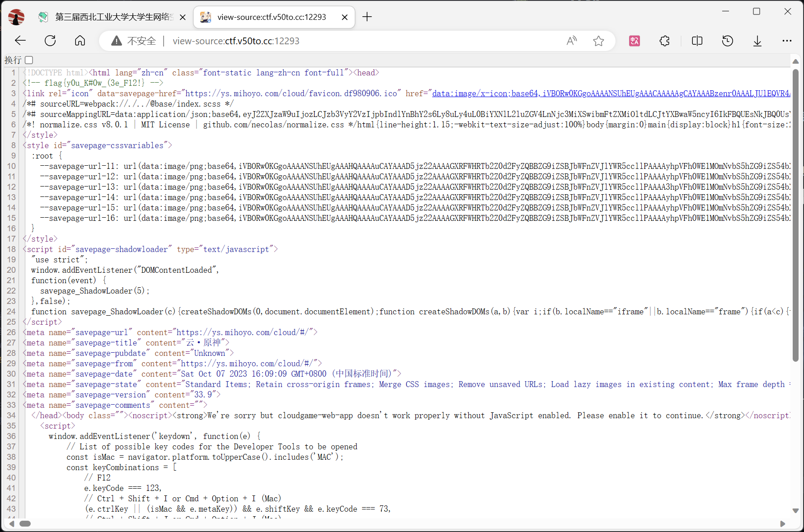Click the const isMac line
804x532 pixels.
(205, 457)
